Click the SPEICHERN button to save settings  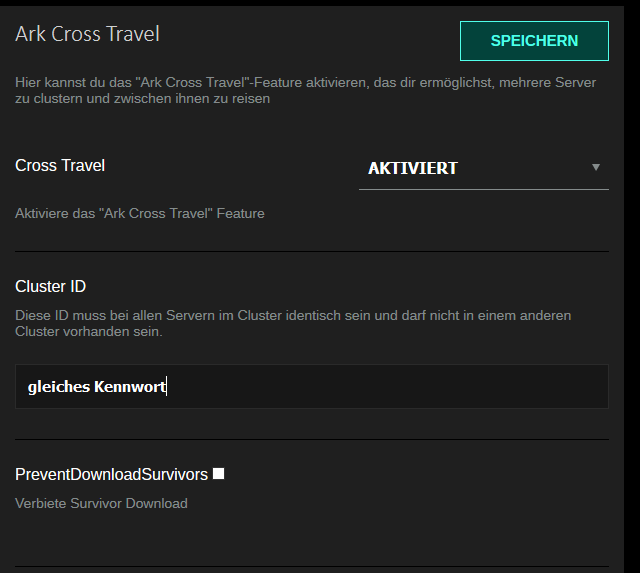[x=534, y=41]
